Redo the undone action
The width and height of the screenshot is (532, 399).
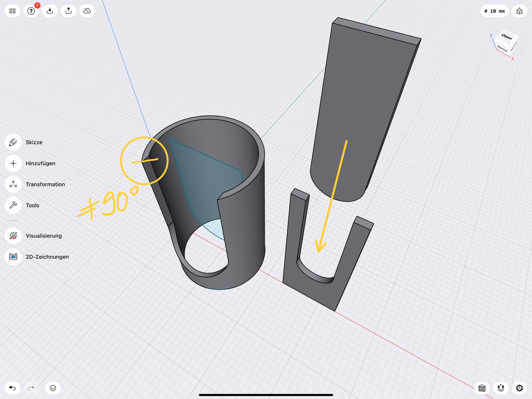point(31,388)
